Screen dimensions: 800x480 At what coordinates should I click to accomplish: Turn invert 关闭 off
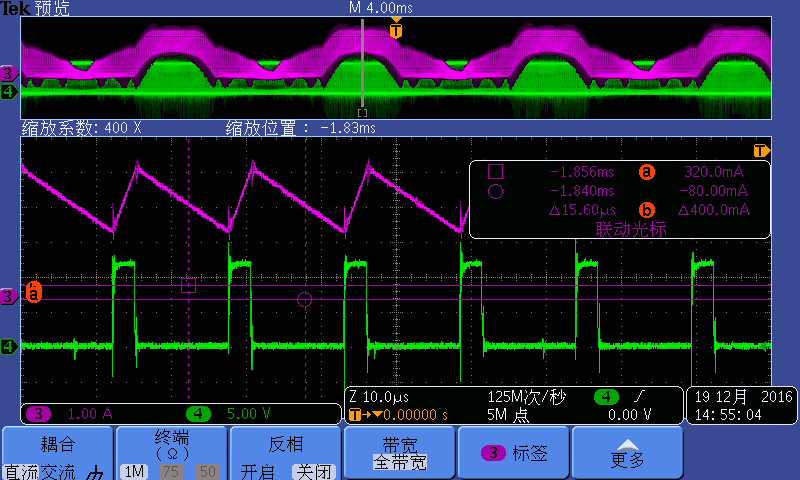pos(313,472)
